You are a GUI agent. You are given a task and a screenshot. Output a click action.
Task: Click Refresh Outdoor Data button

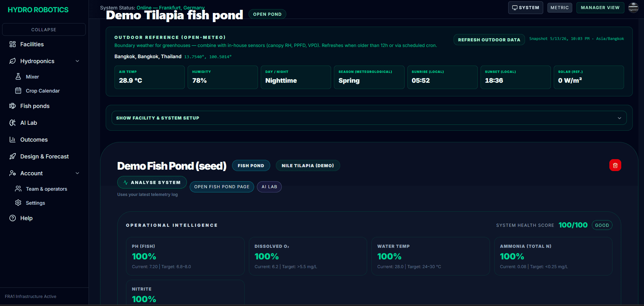click(489, 40)
